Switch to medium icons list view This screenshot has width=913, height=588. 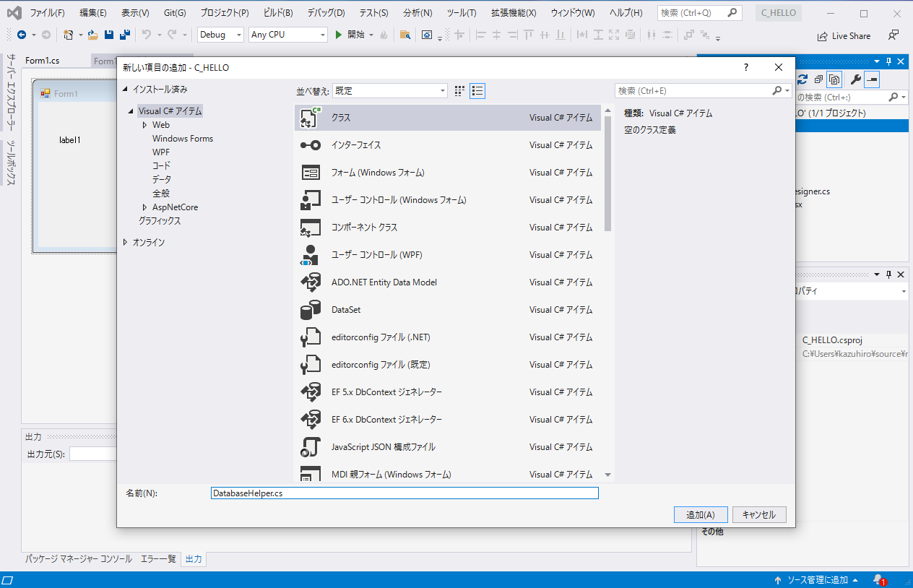click(x=477, y=90)
